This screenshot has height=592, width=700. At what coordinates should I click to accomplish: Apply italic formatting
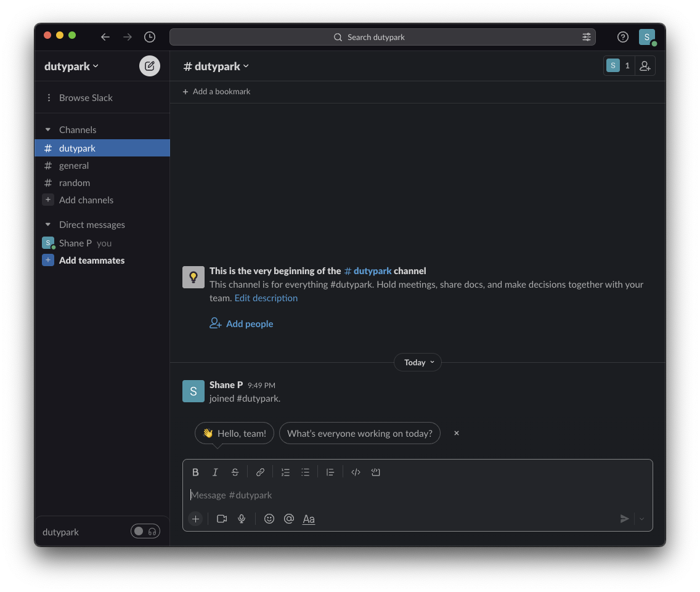tap(215, 472)
